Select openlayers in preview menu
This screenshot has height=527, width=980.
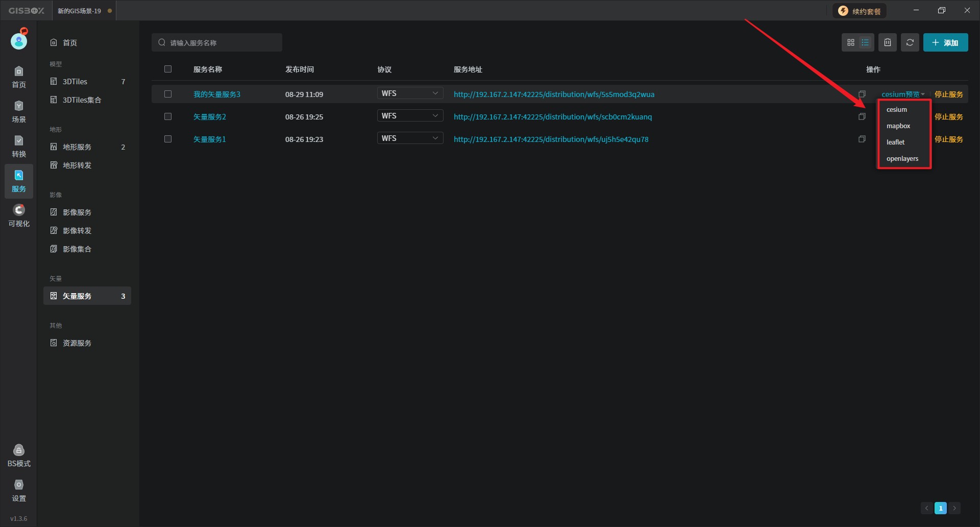[902, 158]
